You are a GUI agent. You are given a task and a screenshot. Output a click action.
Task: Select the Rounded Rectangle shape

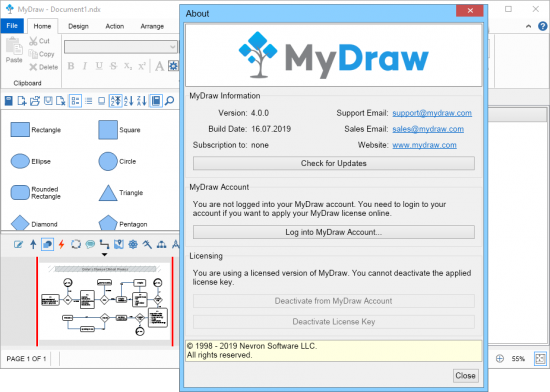pos(35,193)
